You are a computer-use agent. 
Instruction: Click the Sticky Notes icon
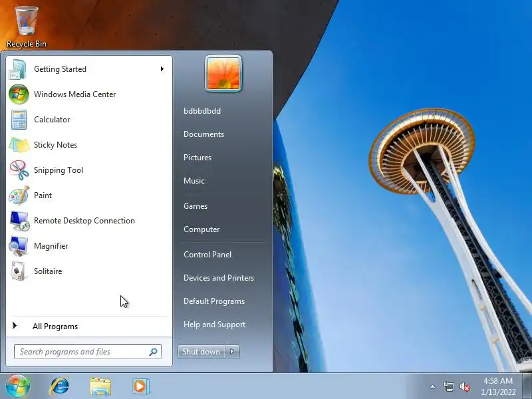point(19,145)
